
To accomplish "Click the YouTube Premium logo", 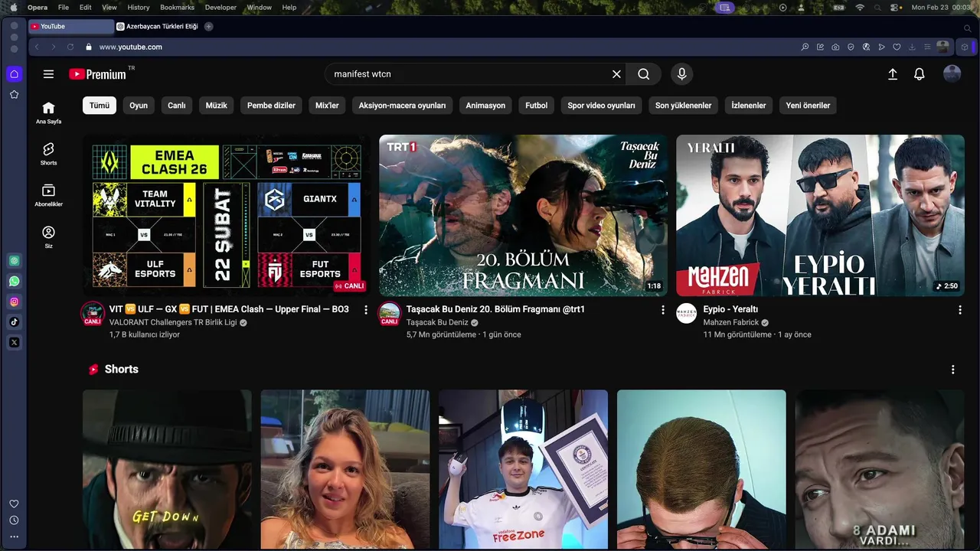I will coord(97,74).
